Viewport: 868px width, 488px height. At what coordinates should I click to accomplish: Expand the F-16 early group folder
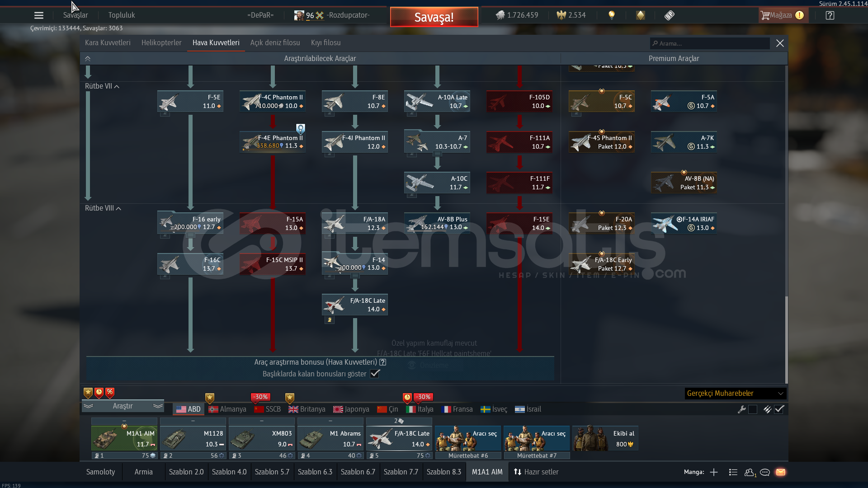[x=190, y=223]
